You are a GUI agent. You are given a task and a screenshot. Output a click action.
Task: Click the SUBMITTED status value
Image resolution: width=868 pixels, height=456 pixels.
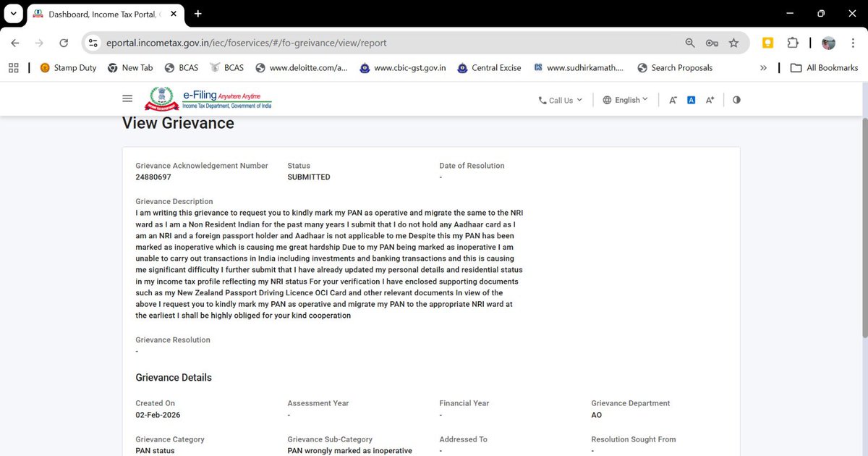coord(309,177)
